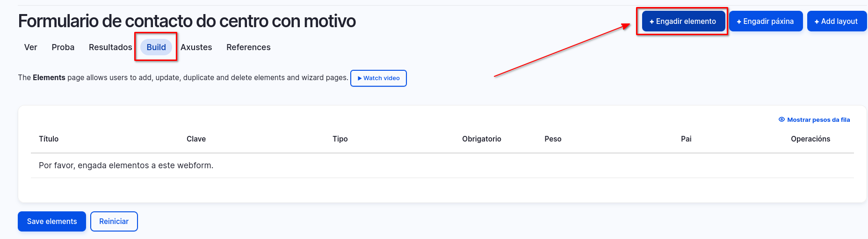
Task: Save the form with Save elements
Action: pyautogui.click(x=52, y=222)
